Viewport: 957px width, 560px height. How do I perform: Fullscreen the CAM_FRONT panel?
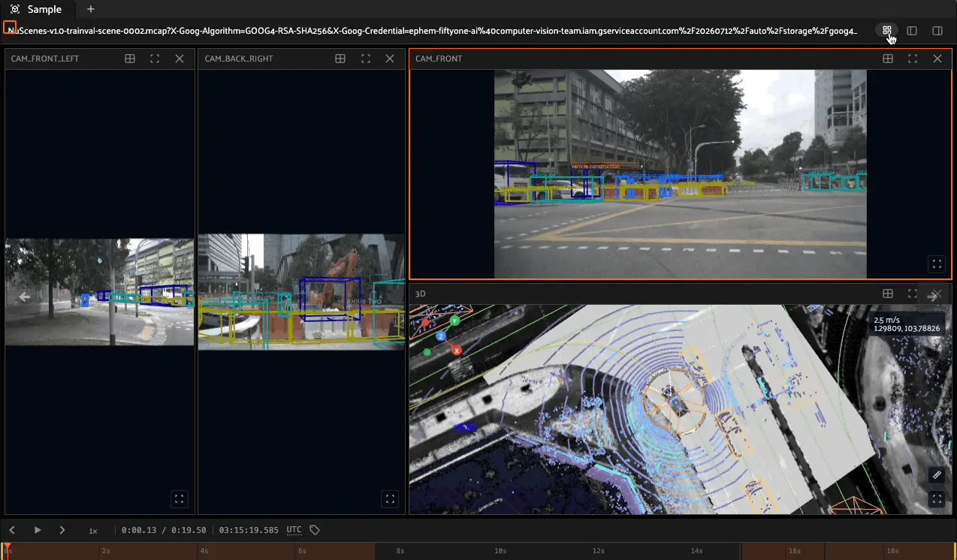(x=913, y=59)
